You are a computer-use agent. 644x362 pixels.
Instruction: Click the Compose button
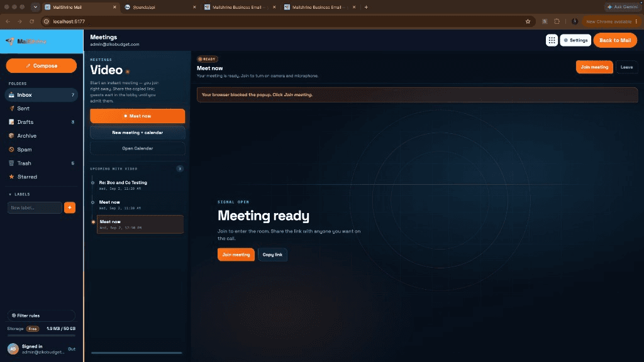(x=41, y=65)
